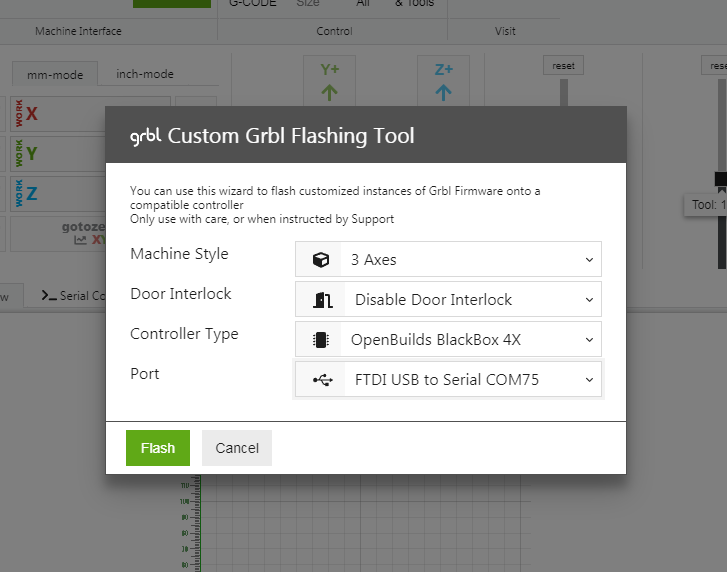Choose a different Port from dropdown

pos(449,380)
